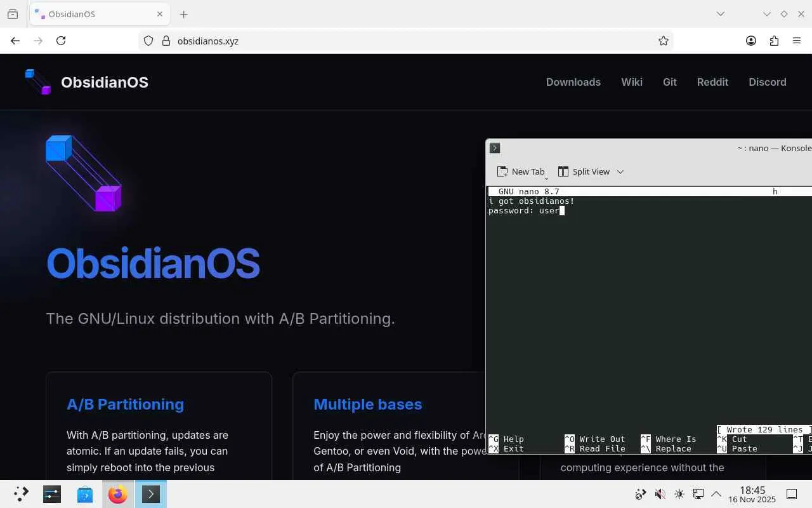Image resolution: width=812 pixels, height=508 pixels.
Task: Open the Git navigation link
Action: click(x=670, y=82)
